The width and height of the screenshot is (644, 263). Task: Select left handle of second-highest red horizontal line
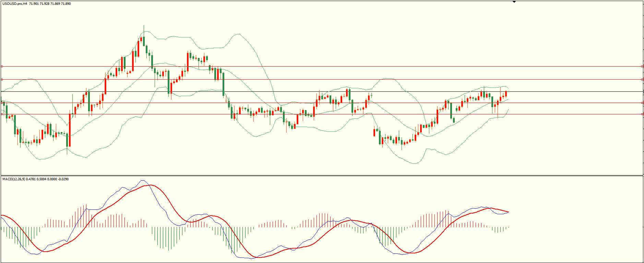2,79
